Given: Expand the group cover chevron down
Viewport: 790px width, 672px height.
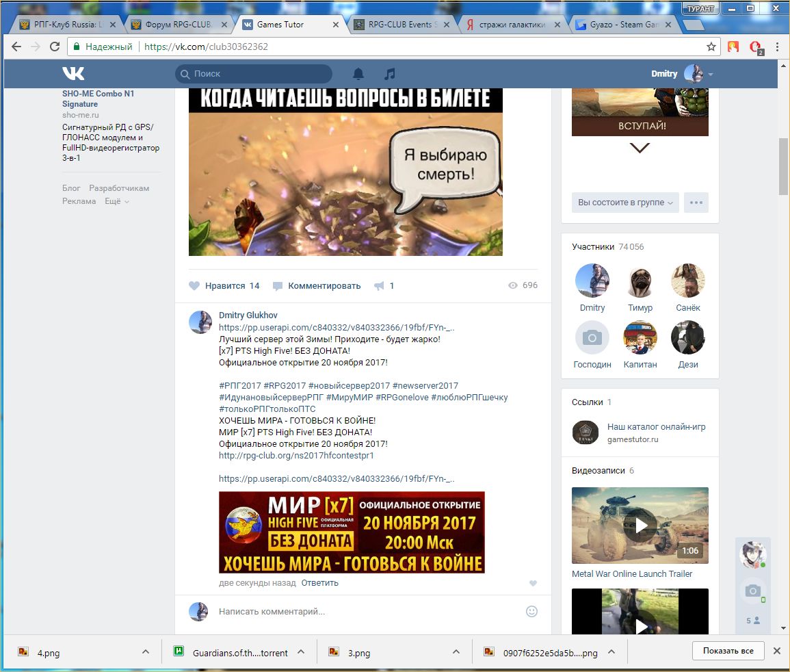Looking at the screenshot, I should [640, 148].
